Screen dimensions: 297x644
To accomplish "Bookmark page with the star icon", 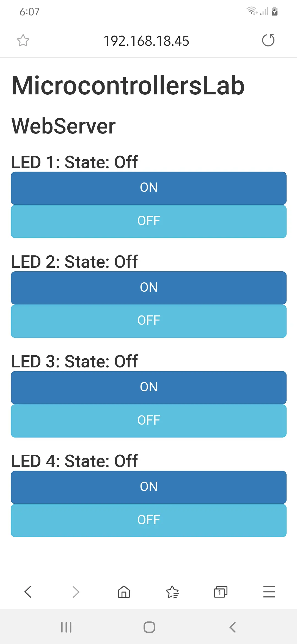I will 23,40.
